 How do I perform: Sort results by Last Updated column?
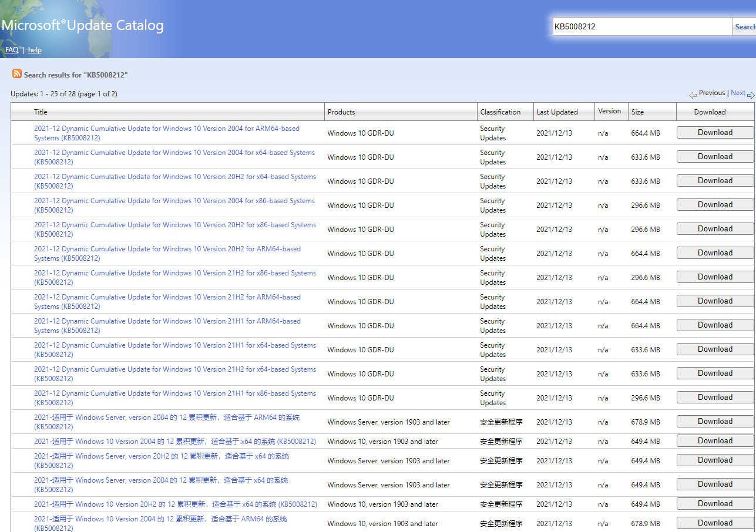click(557, 112)
